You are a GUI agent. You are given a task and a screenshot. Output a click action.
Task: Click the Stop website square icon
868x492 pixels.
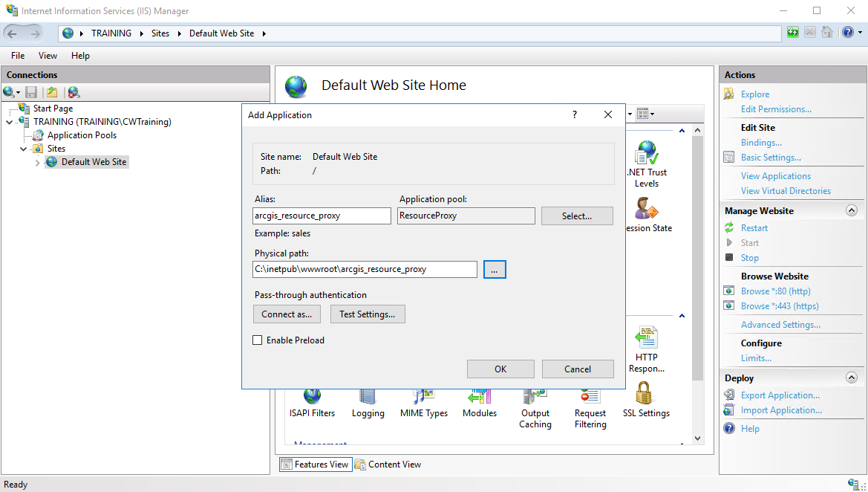729,257
